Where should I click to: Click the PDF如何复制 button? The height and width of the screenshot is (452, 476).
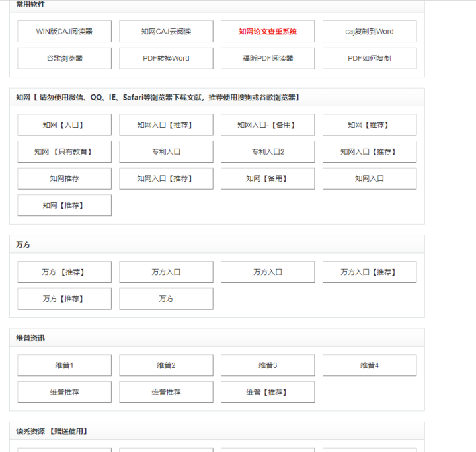[x=370, y=58]
